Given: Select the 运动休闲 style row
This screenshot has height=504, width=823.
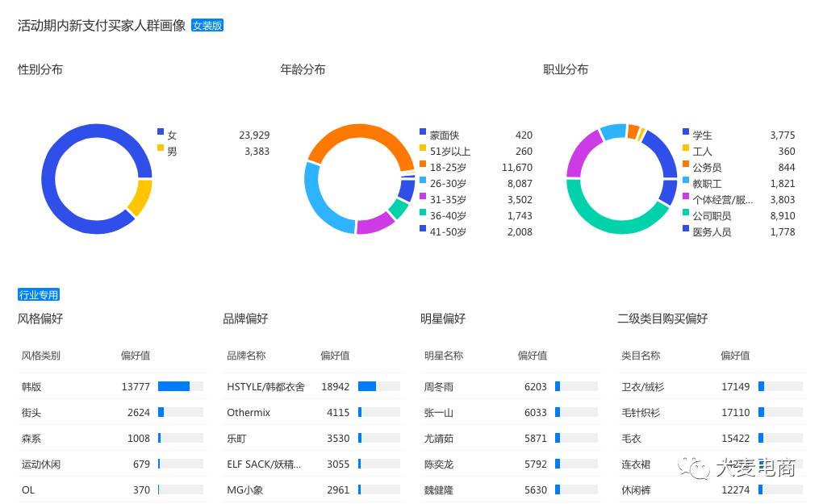Looking at the screenshot, I should (112, 464).
